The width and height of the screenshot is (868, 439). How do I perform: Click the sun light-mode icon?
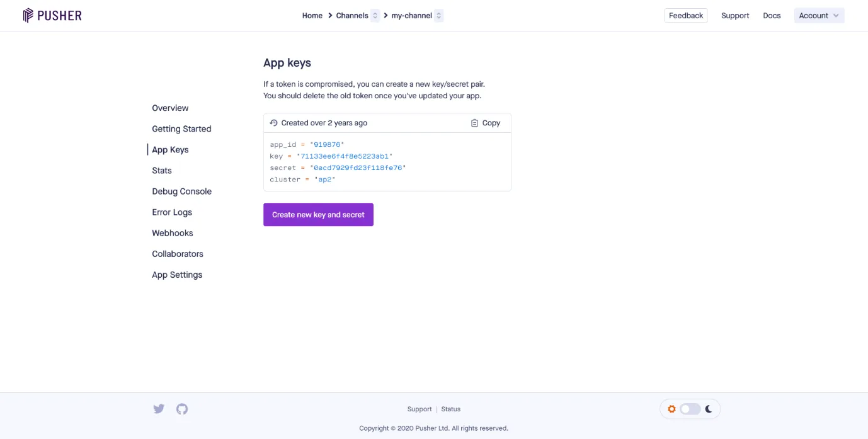(671, 409)
